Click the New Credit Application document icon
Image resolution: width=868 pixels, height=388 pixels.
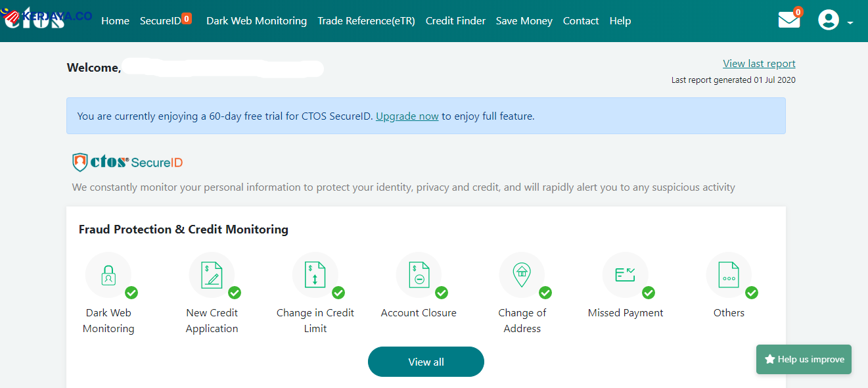(212, 275)
